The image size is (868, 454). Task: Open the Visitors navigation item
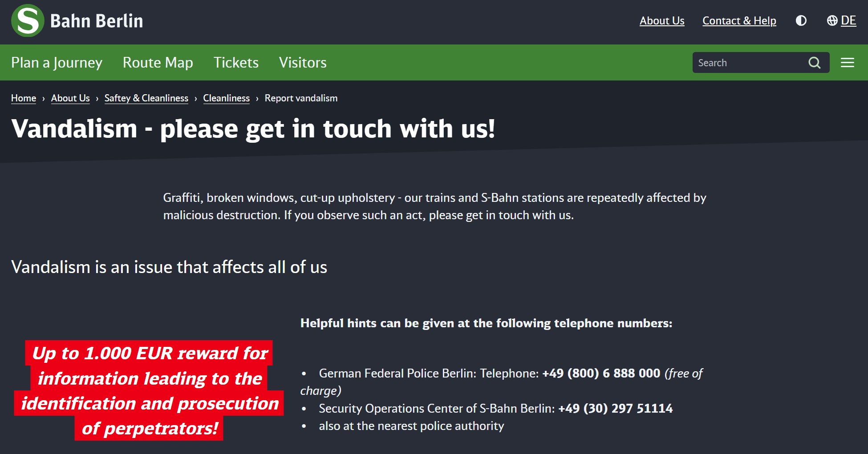coord(303,63)
